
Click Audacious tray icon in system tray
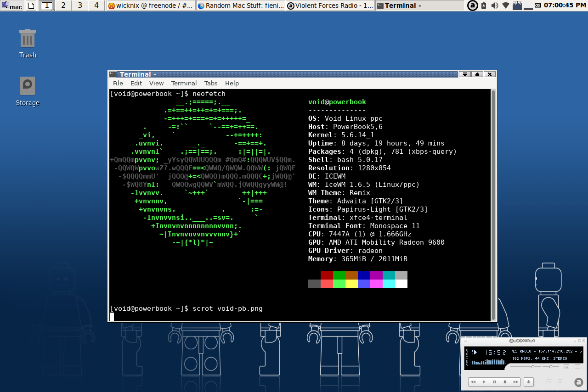pos(473,6)
